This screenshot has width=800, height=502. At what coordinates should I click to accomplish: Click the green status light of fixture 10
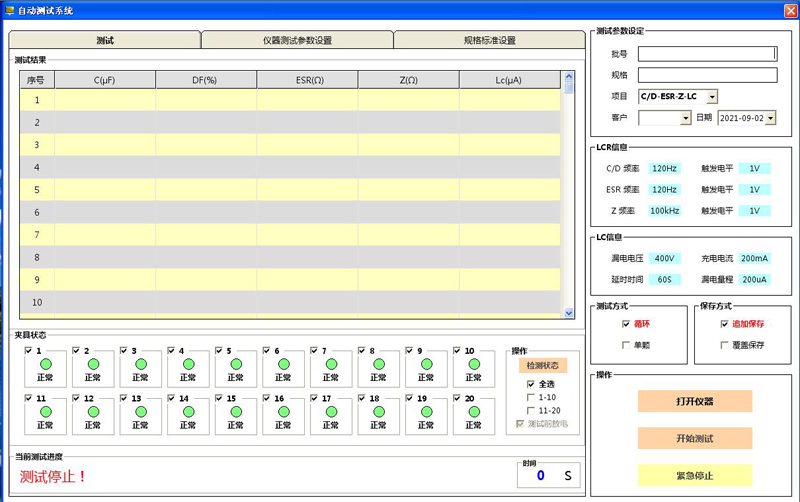tap(474, 364)
